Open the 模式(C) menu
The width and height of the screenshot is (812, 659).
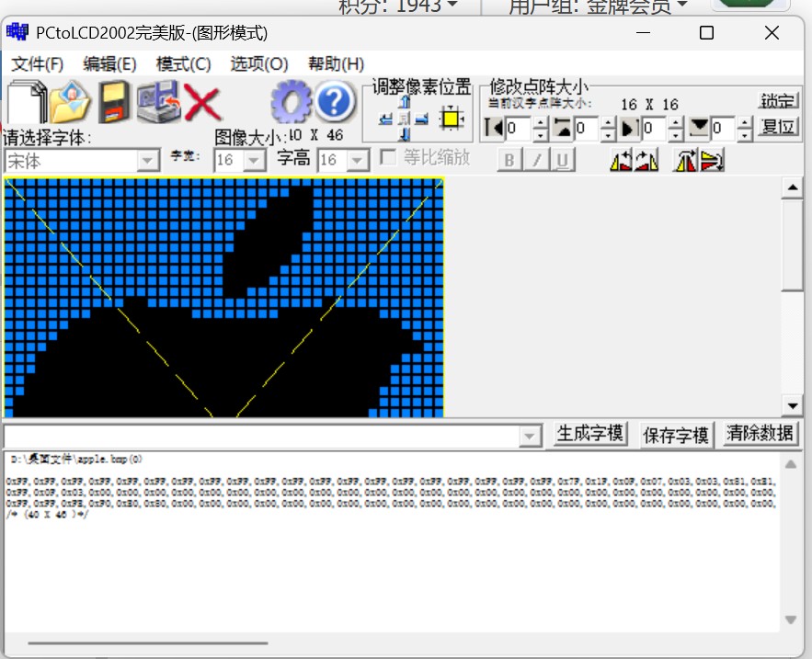pos(183,64)
